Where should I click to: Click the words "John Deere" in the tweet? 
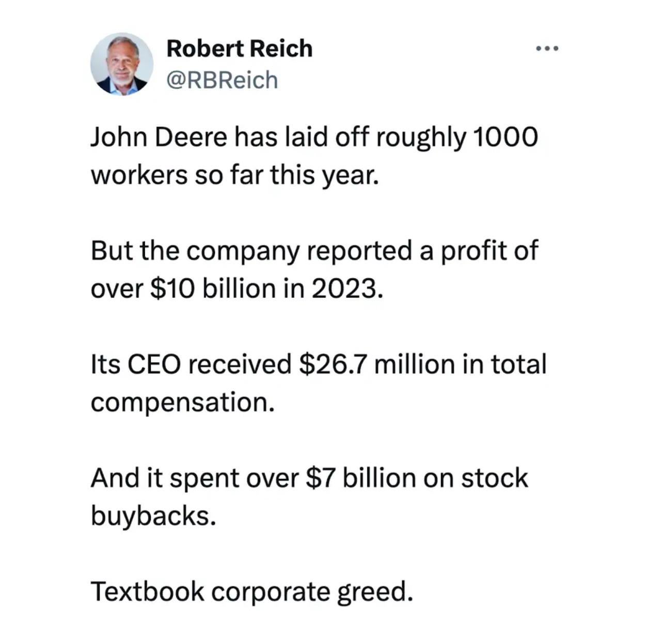coord(159,138)
